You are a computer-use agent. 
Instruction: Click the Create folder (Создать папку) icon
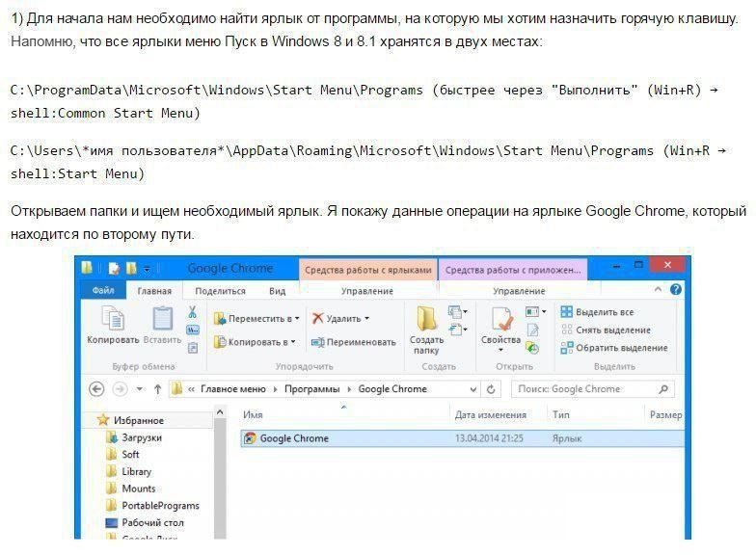click(x=426, y=318)
